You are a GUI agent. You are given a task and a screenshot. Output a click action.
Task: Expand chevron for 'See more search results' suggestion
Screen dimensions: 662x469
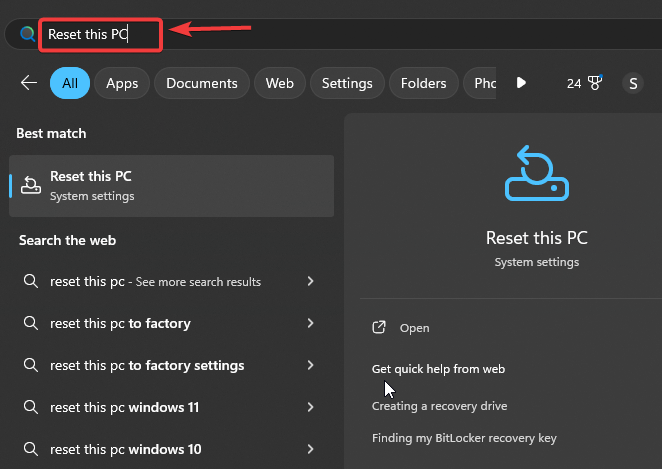(x=310, y=281)
